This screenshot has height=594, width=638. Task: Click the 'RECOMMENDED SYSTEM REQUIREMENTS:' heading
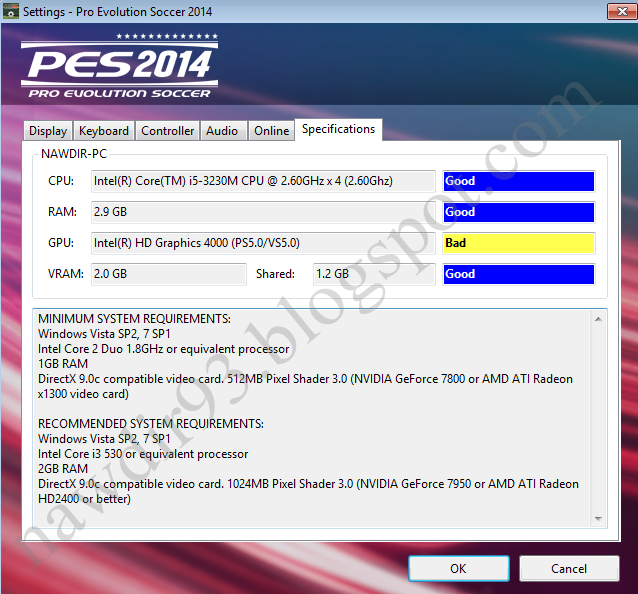click(x=151, y=424)
